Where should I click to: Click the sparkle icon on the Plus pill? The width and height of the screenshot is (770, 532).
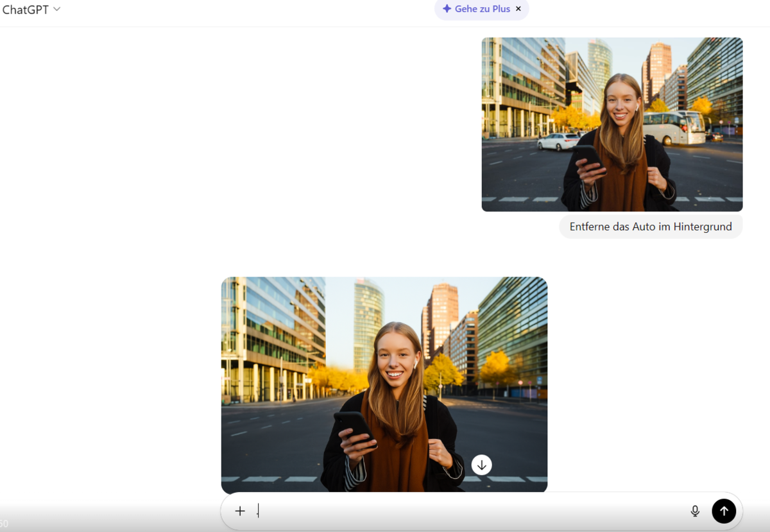point(447,9)
